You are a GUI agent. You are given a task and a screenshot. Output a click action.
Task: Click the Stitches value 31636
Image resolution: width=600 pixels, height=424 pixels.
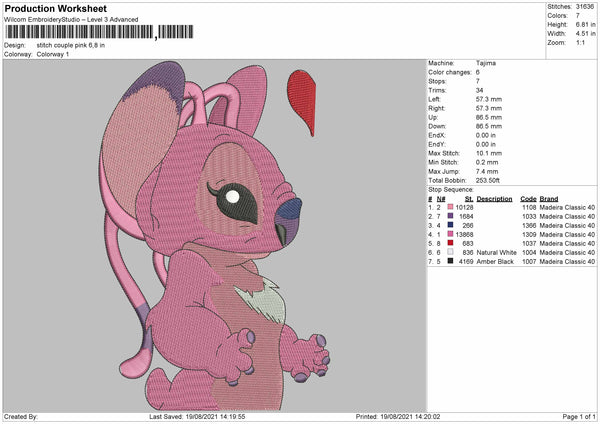pos(585,7)
